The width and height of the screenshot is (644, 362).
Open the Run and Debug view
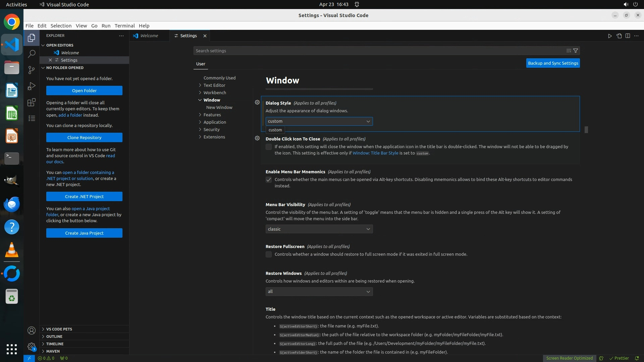pyautogui.click(x=32, y=86)
